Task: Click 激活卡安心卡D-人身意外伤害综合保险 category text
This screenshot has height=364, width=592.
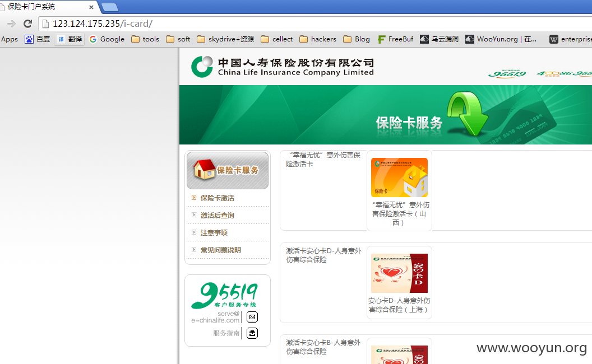Action: (323, 255)
